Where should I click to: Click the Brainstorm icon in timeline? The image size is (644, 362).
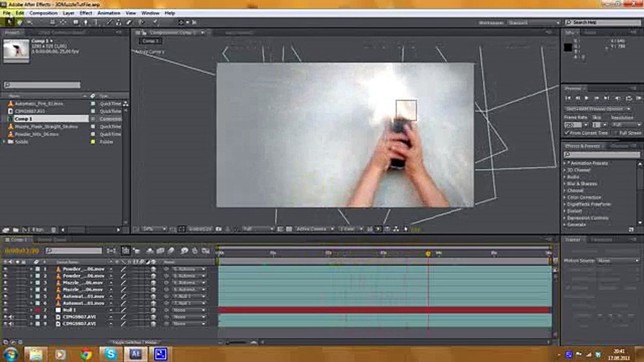(184, 250)
